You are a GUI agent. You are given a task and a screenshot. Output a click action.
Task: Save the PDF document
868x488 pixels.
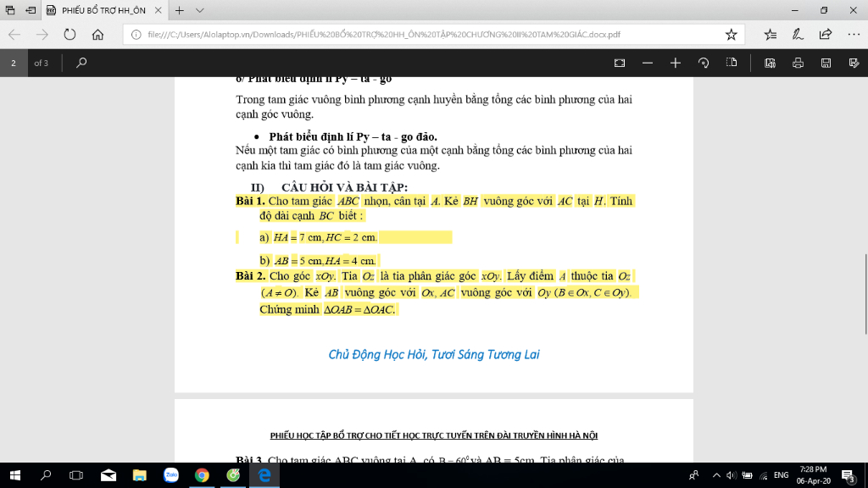(x=826, y=63)
